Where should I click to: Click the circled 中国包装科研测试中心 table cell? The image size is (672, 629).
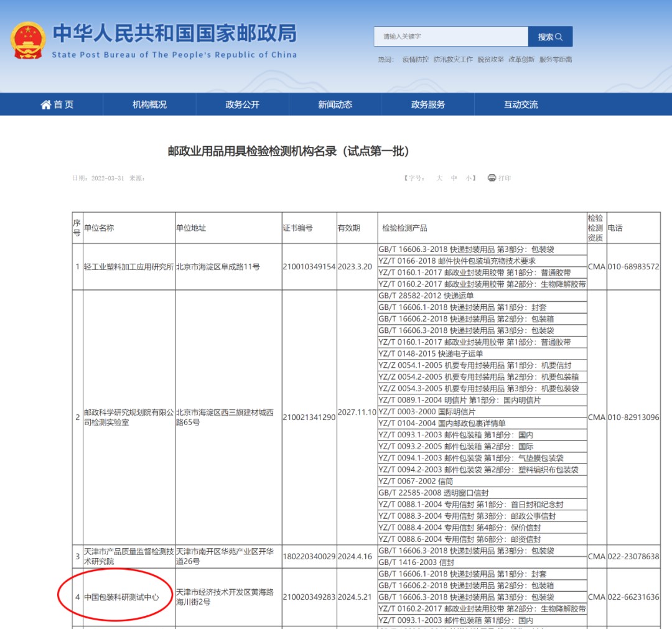coord(121,597)
